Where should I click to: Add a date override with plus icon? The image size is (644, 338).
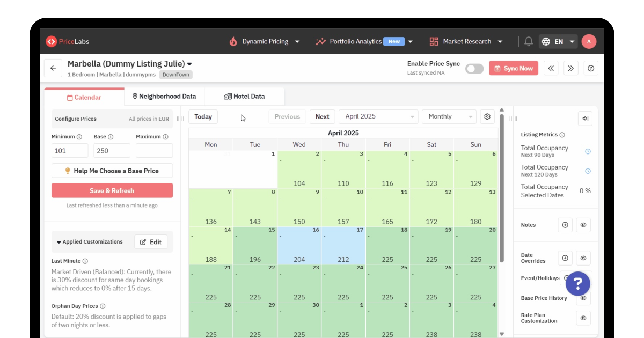565,258
